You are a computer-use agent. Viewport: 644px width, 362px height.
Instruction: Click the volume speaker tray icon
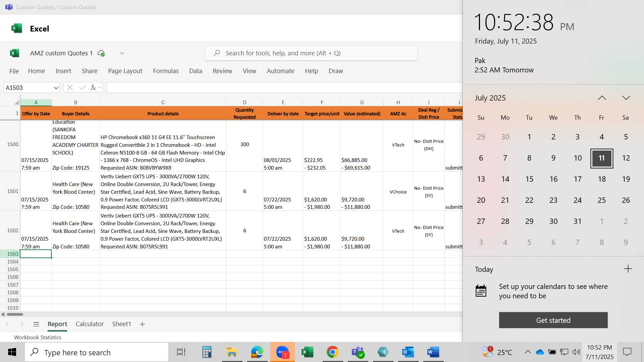point(576,352)
